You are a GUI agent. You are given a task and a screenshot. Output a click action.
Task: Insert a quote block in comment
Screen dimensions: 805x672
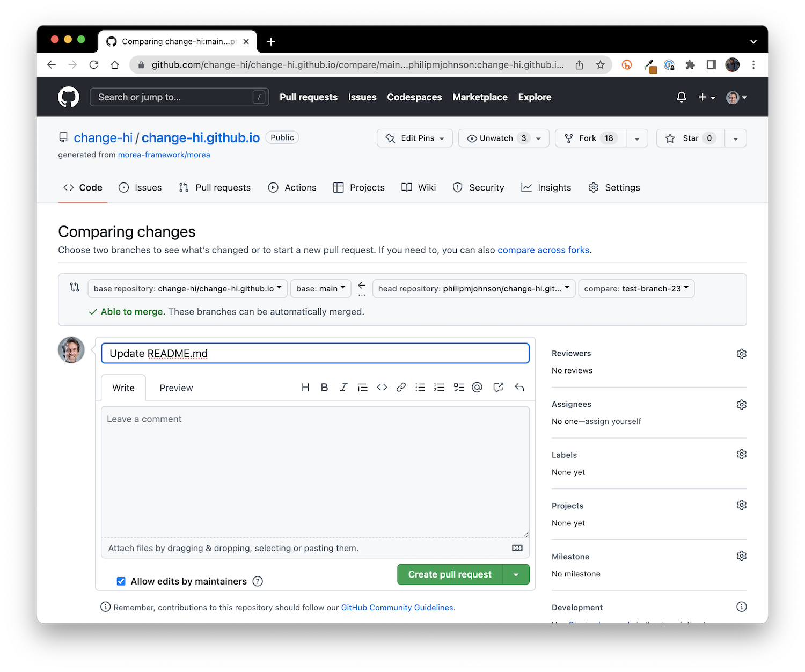click(363, 388)
